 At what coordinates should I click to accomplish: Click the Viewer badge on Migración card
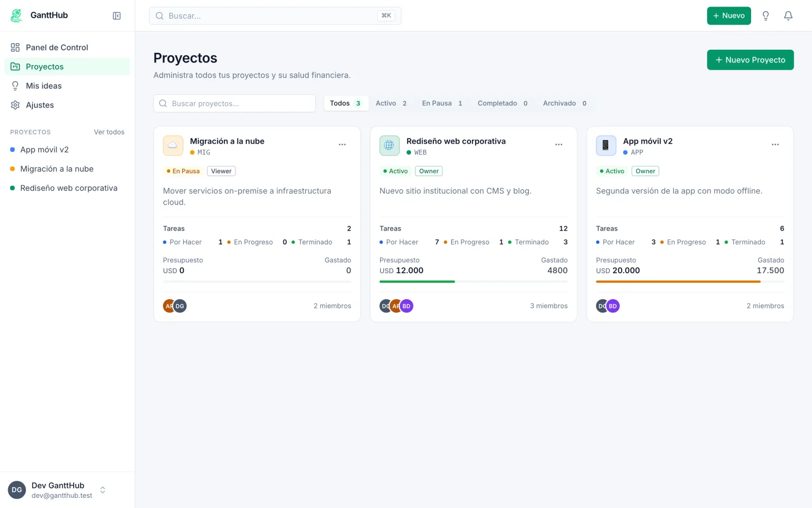pyautogui.click(x=221, y=171)
